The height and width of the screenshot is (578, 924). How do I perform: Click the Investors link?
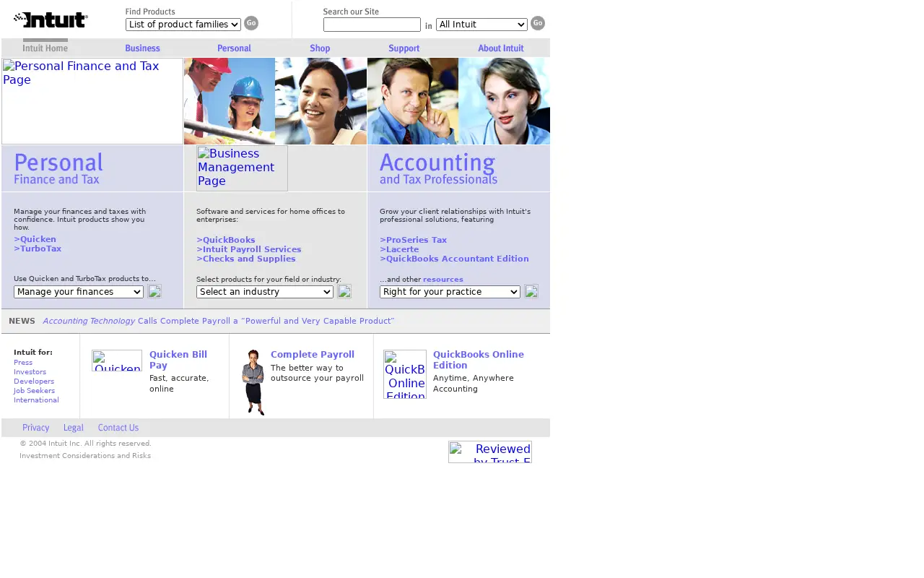point(30,372)
